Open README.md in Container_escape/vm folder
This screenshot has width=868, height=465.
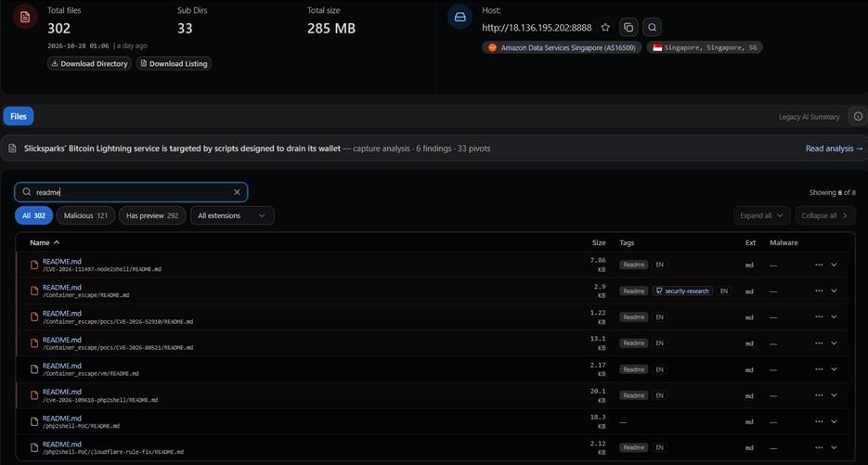coord(61,366)
